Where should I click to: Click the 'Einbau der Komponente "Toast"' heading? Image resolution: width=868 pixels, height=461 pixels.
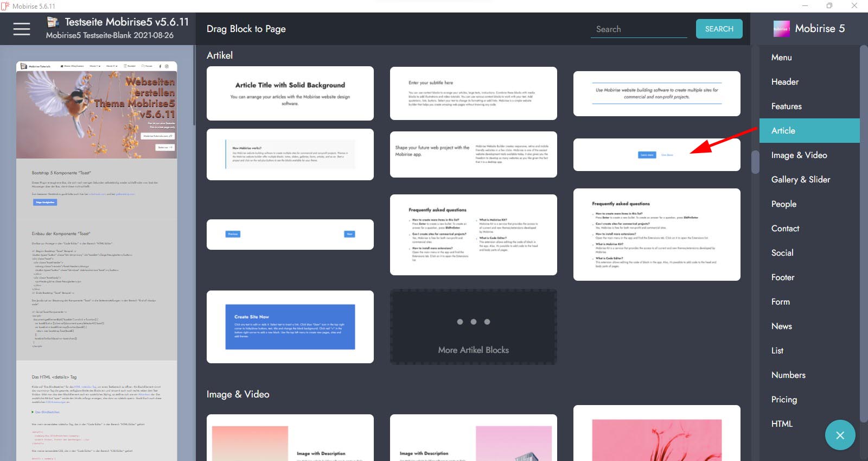(61, 233)
